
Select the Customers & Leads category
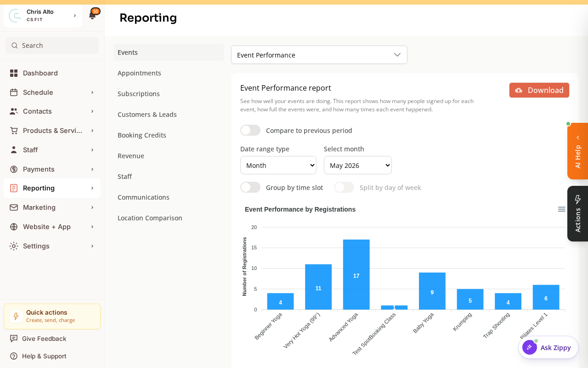tap(169, 114)
